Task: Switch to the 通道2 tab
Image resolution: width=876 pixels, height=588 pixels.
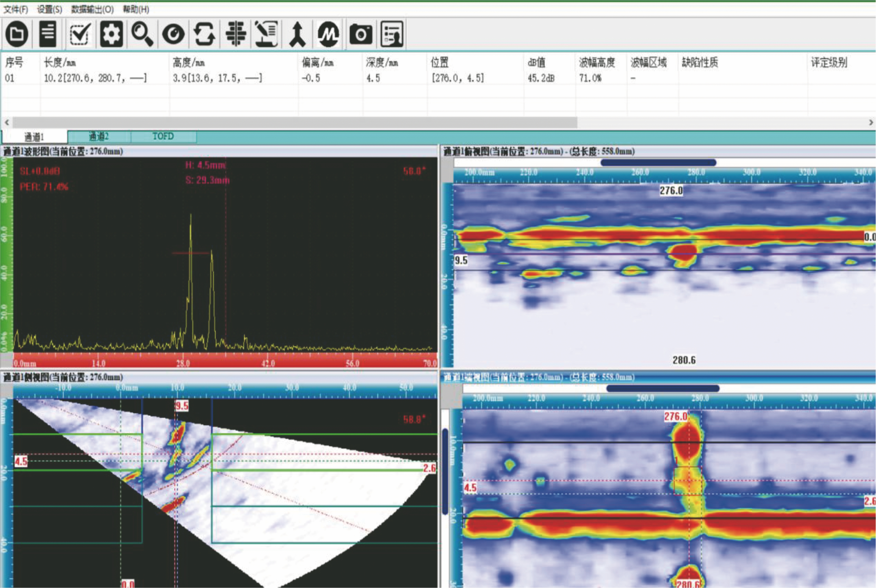Action: (x=99, y=137)
